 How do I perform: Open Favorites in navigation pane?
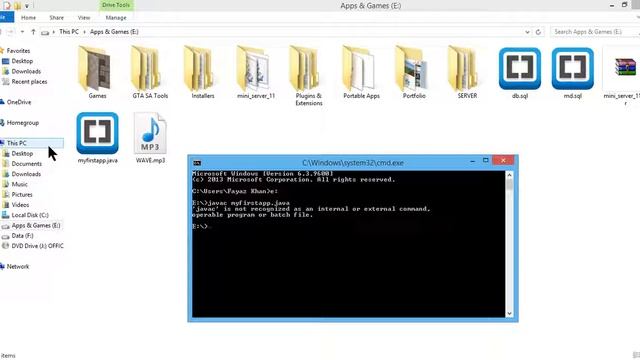click(x=18, y=51)
